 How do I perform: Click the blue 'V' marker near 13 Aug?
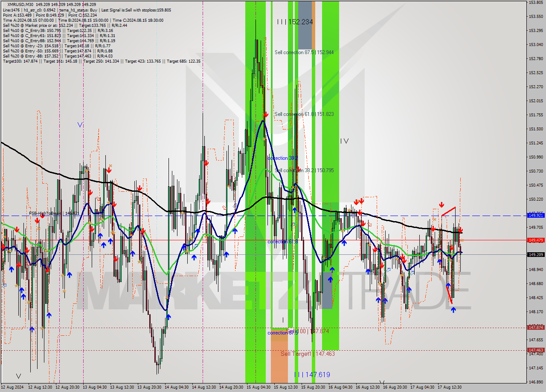(80, 125)
